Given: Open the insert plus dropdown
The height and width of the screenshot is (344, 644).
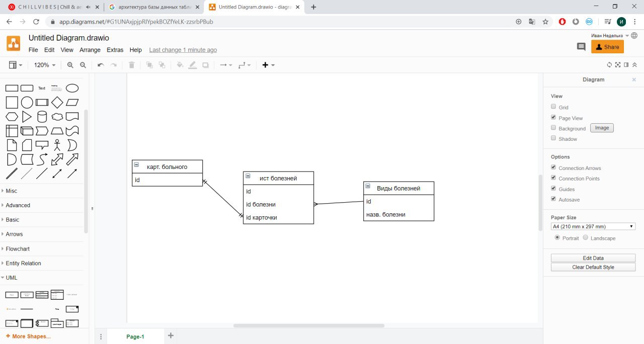Looking at the screenshot, I should click(x=269, y=65).
